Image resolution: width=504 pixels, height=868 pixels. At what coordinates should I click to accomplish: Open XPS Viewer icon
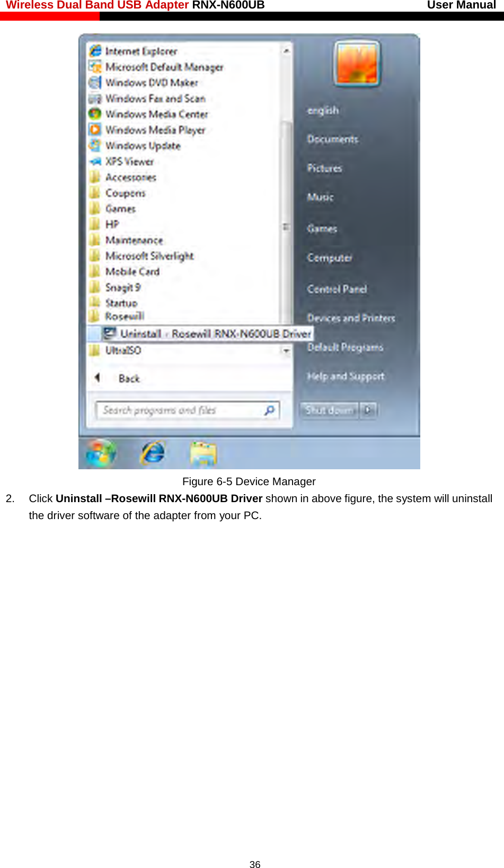pos(95,161)
